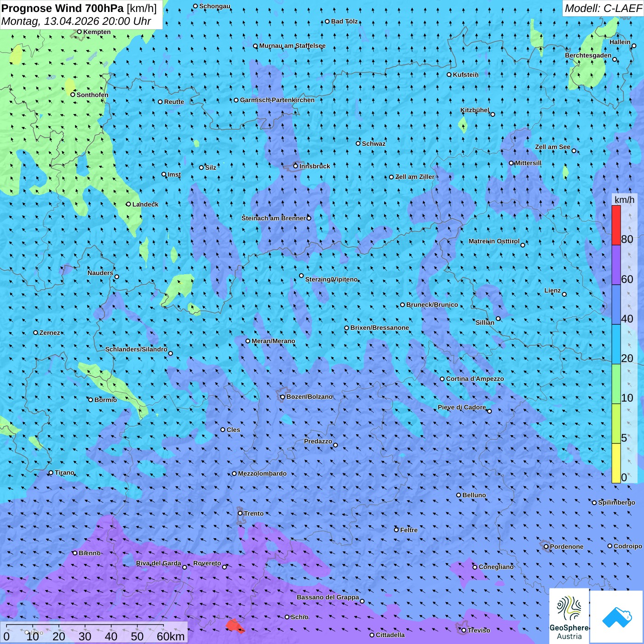Click the 'Bormio' label
This screenshot has width=644, height=644.
[x=105, y=400]
